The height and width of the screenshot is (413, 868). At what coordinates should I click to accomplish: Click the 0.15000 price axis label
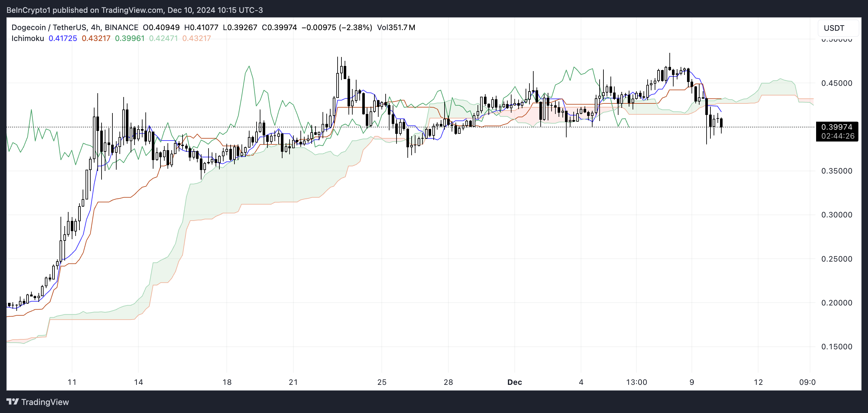[x=836, y=347]
